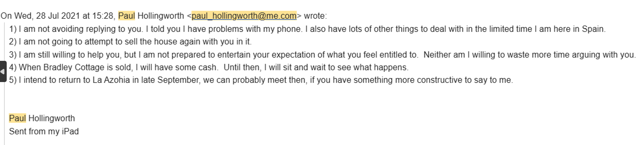
Task: Click "La Azohia" in point 5
Action: coord(111,80)
